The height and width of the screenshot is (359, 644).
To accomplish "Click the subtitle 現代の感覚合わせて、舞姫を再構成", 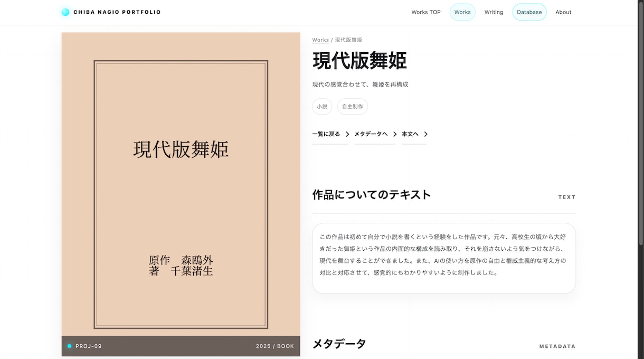I will click(360, 84).
